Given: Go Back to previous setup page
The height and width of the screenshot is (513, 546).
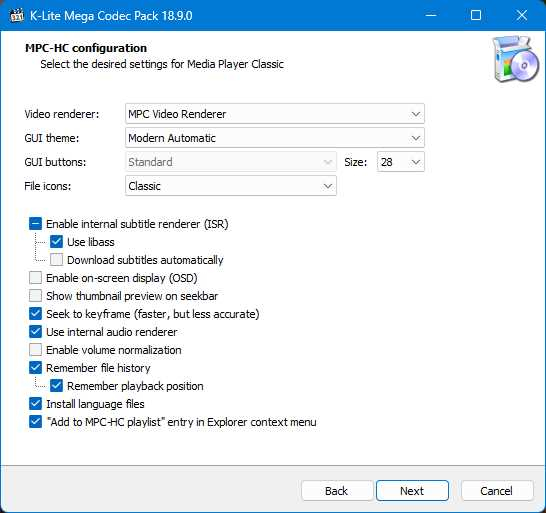Looking at the screenshot, I should 337,491.
